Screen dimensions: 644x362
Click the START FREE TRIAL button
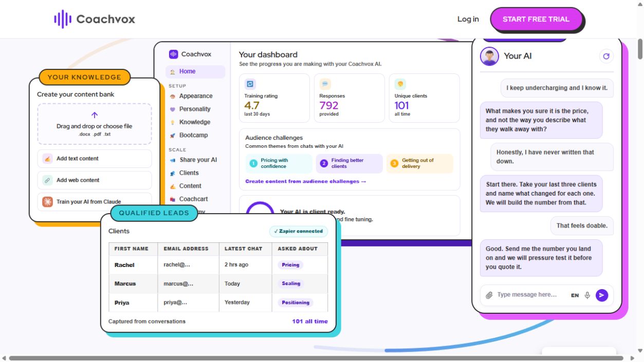click(536, 20)
